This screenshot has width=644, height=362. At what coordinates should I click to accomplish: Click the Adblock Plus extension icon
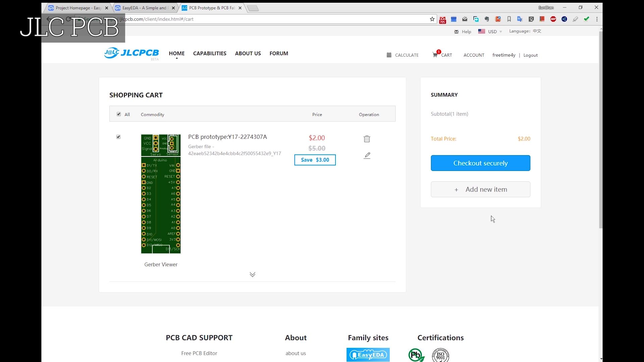coord(553,19)
